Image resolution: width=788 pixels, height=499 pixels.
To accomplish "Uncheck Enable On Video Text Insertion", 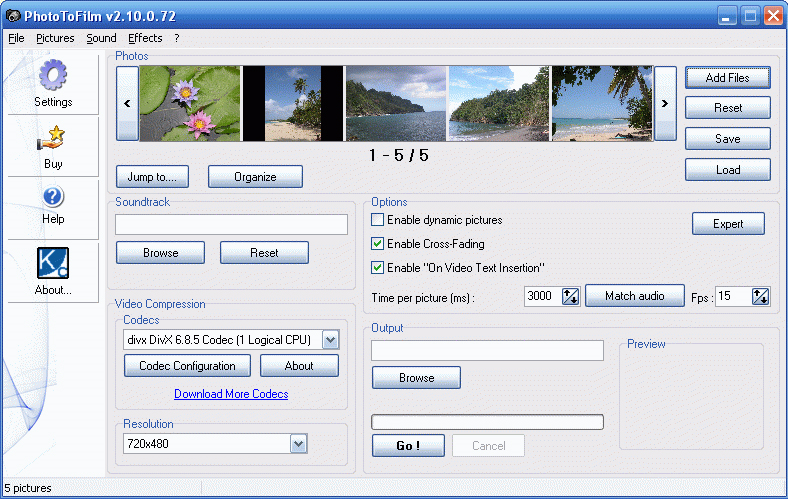I will [x=378, y=268].
